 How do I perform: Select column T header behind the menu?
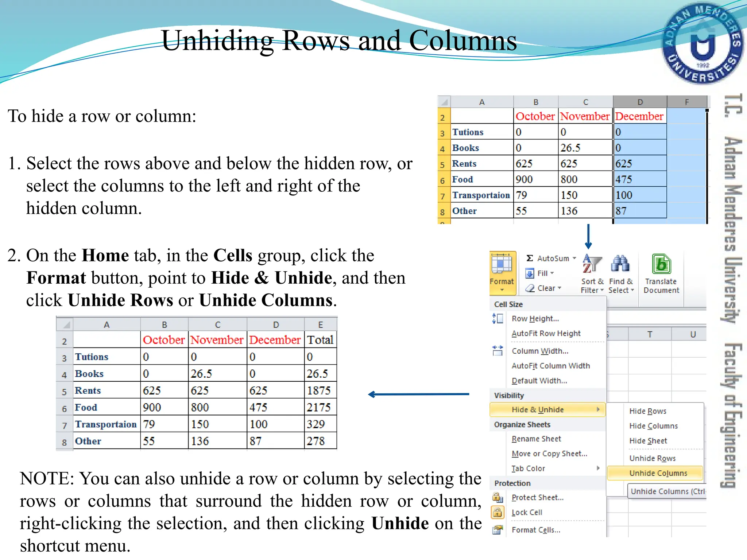(650, 334)
